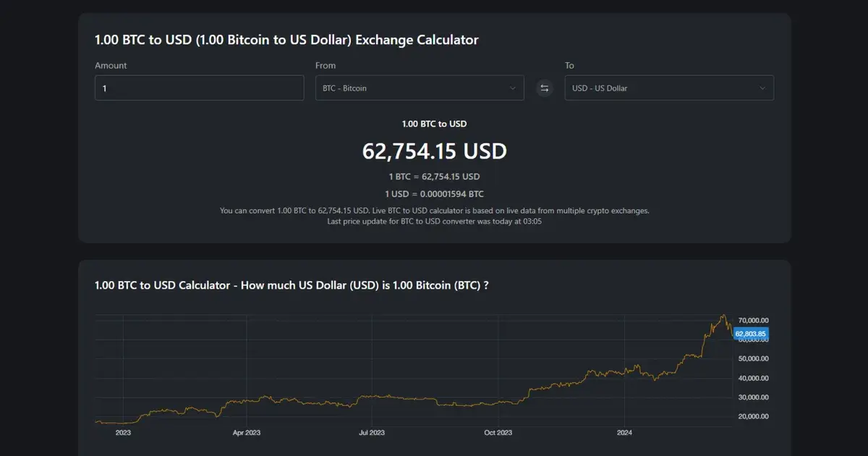Click the 2024 axis label on chart
The height and width of the screenshot is (456, 868).
[625, 432]
